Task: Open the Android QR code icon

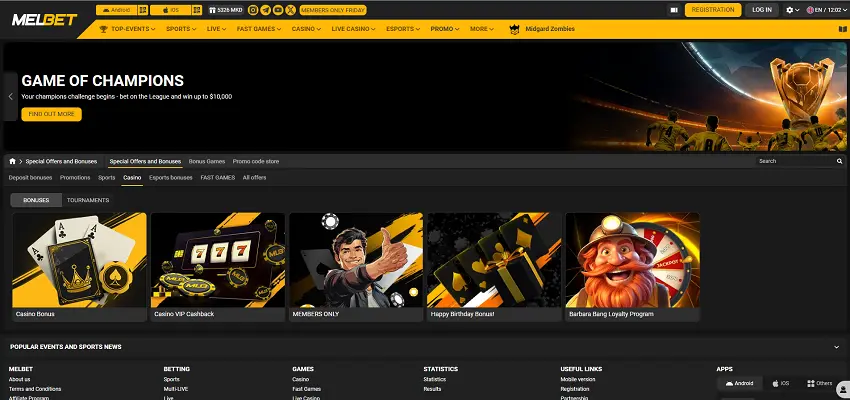Action: [143, 10]
